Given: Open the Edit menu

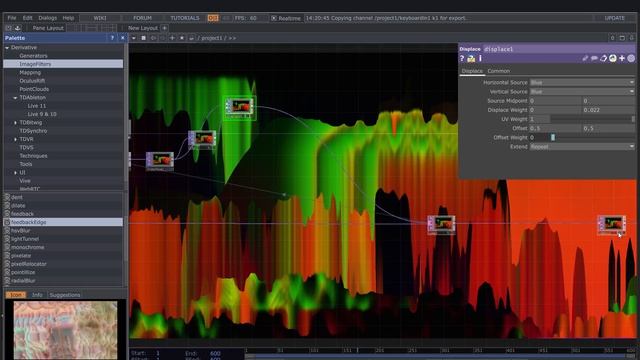Looking at the screenshot, I should [27, 18].
